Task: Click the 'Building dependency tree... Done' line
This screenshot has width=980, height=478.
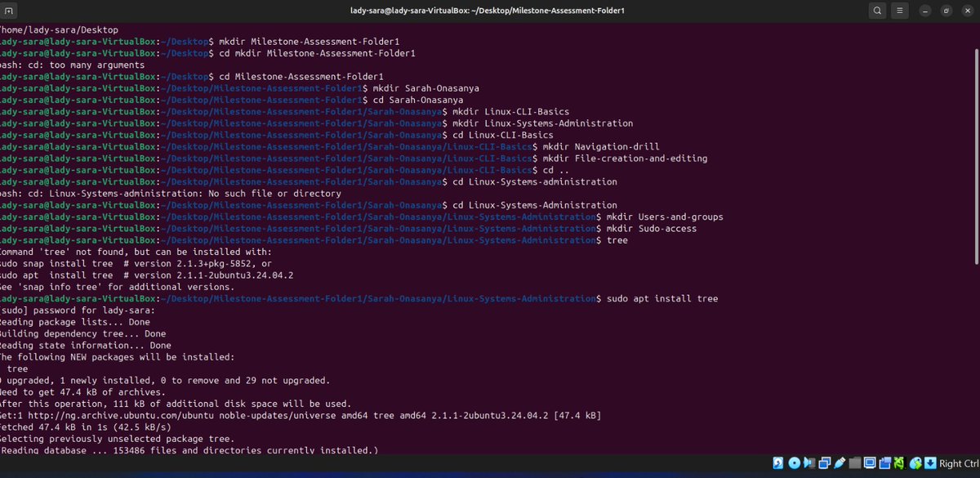Action: (82, 334)
